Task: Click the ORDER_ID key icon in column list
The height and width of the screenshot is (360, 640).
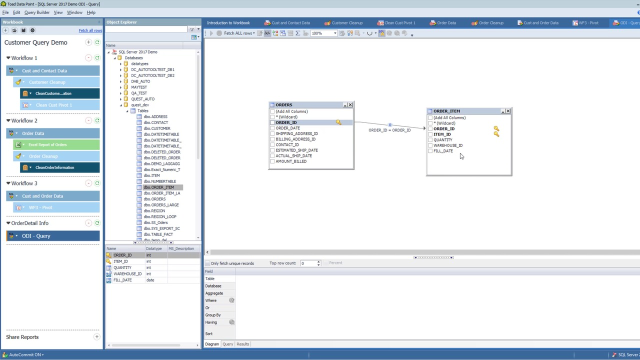Action: pyautogui.click(x=109, y=255)
